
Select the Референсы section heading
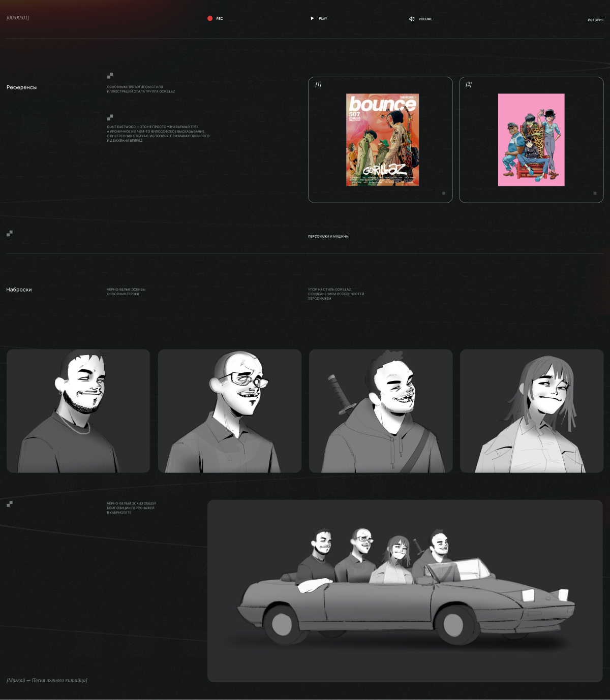coord(21,87)
